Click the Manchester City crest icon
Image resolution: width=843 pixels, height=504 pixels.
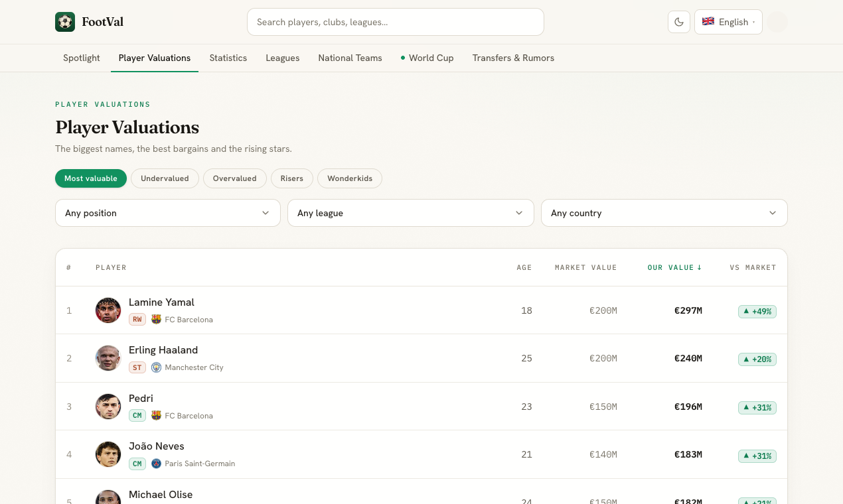[x=156, y=367]
